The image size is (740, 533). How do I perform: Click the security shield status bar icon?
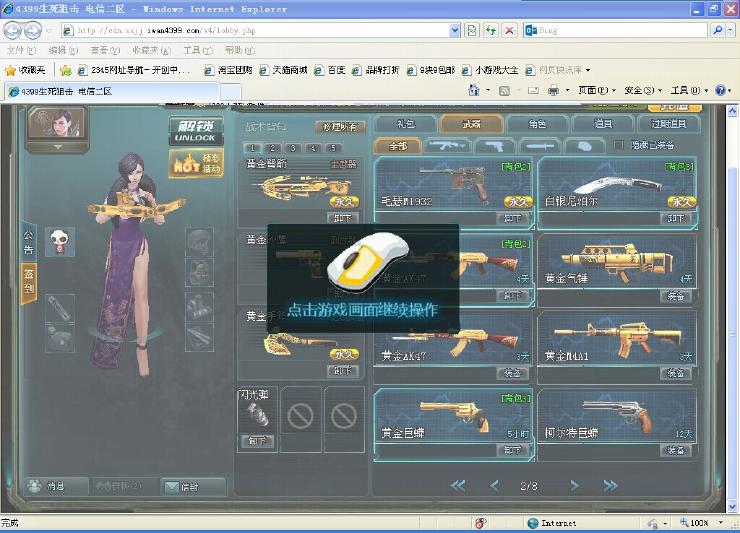pyautogui.click(x=480, y=523)
